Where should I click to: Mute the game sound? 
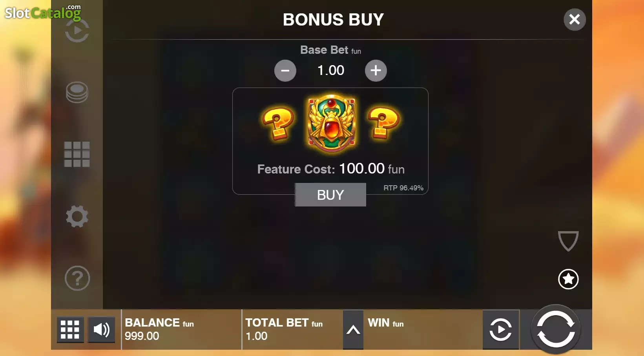tap(101, 329)
